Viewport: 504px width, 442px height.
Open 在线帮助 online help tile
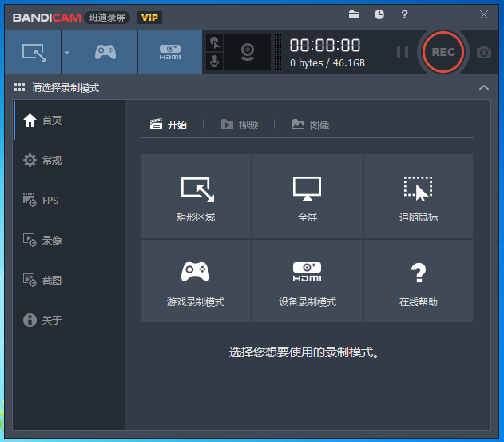419,281
